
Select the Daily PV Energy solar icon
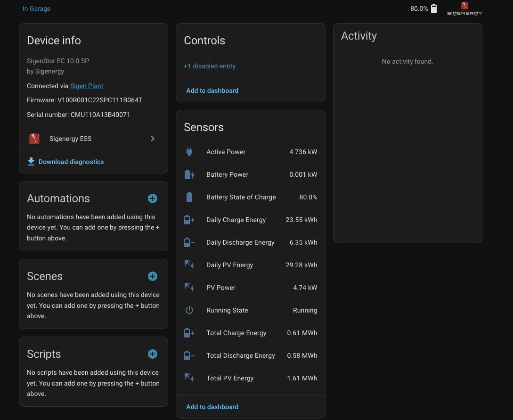189,265
